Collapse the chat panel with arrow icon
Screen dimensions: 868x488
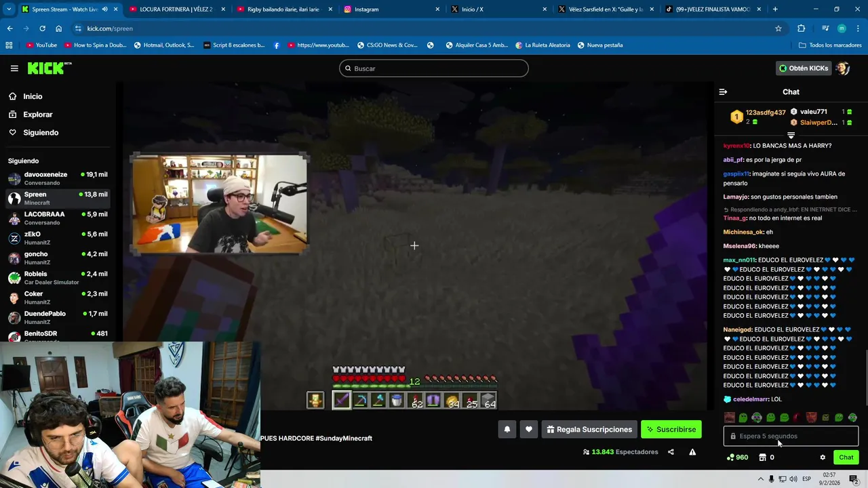[723, 91]
